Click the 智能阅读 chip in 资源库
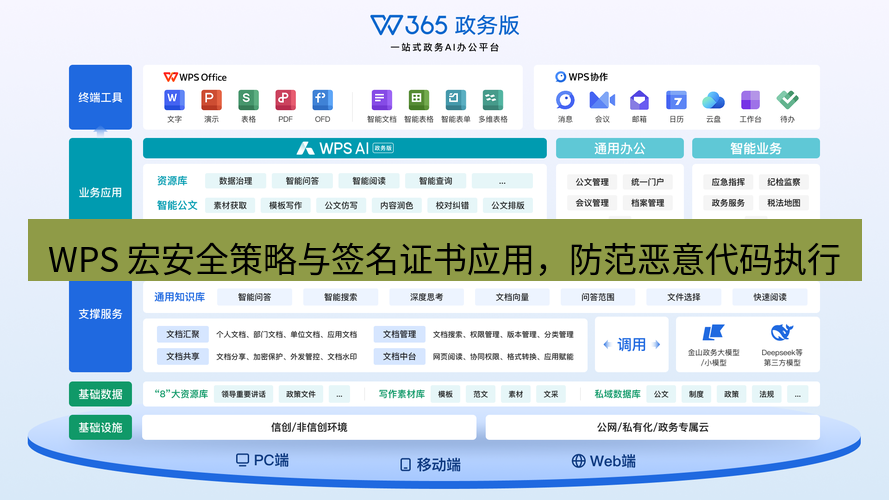 [369, 181]
